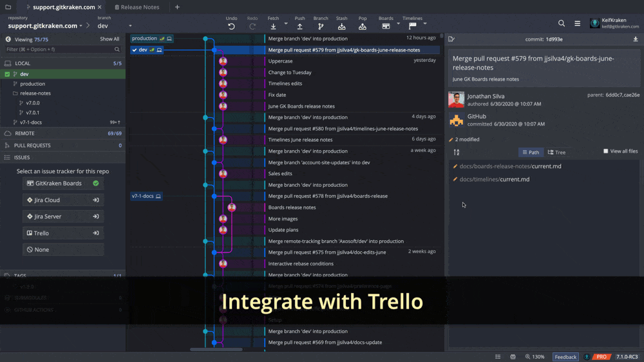Open the repository name dropdown
Viewport: 644px width, 362px height.
coord(81,26)
